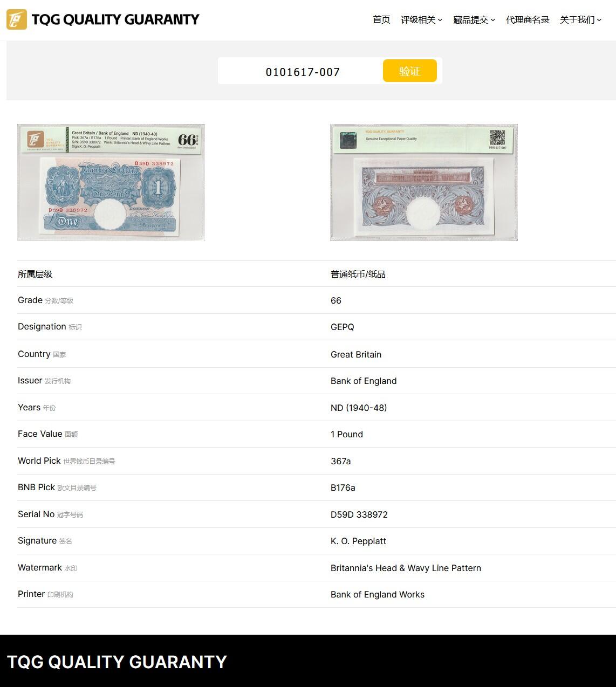Screen dimensions: 616x687
Task: Click the Issuer 发行机构 row label
Action: [44, 381]
